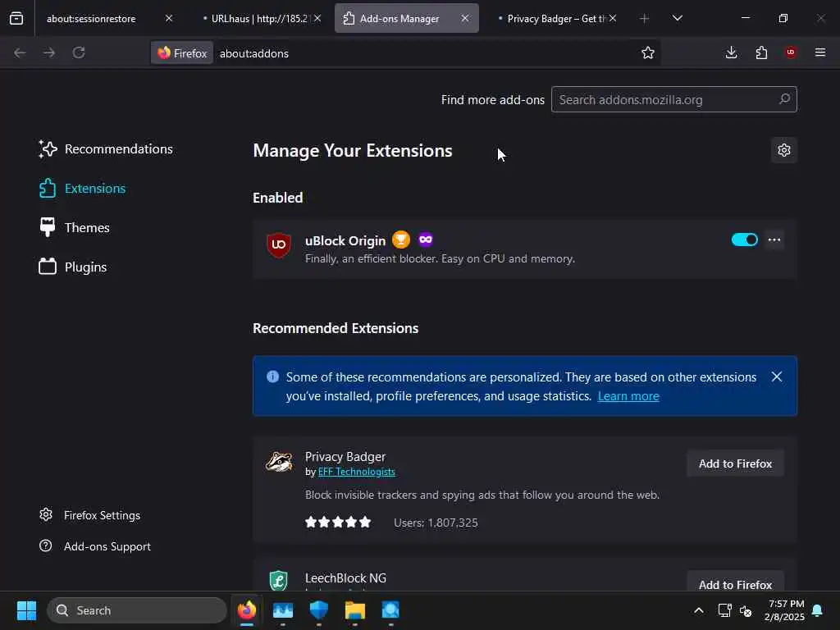Click the muted volume tray icon
The width and height of the screenshot is (840, 630).
746,610
